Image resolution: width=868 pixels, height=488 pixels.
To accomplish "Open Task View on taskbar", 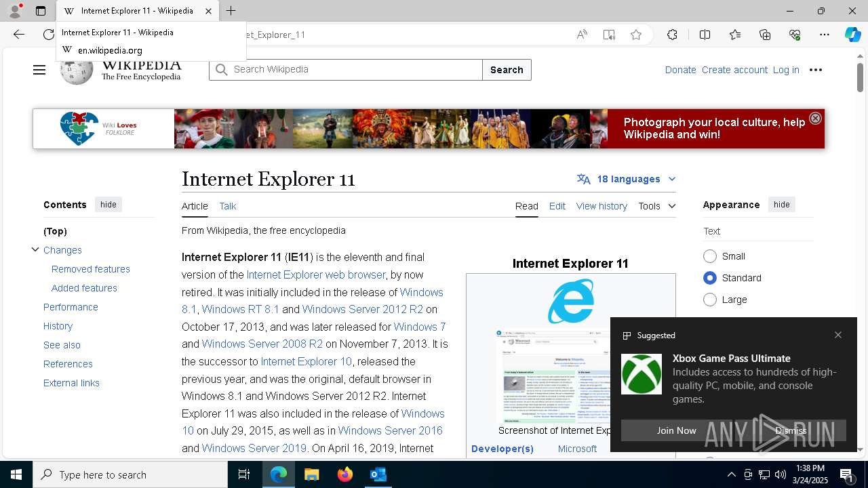I will click(x=244, y=474).
